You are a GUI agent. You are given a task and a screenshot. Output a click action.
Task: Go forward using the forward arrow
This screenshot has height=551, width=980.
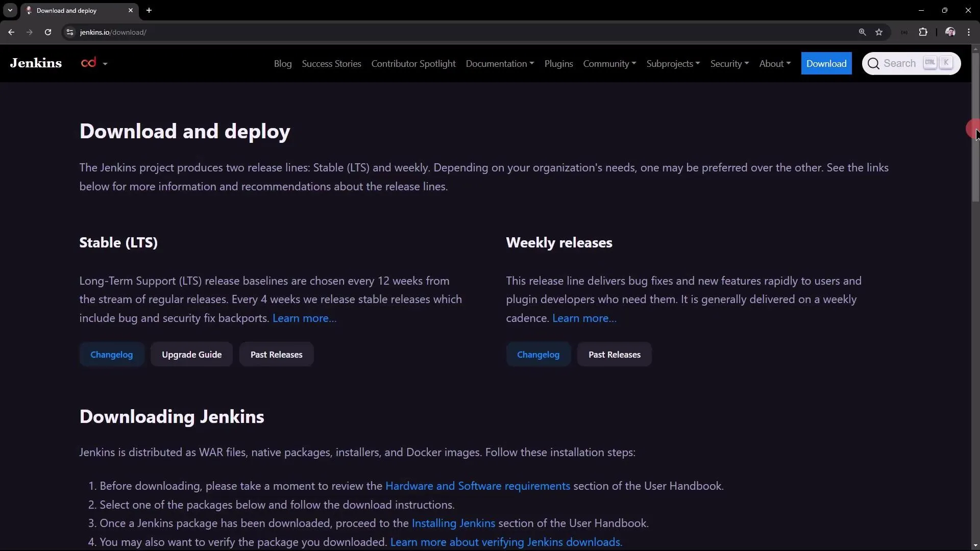pyautogui.click(x=30, y=32)
